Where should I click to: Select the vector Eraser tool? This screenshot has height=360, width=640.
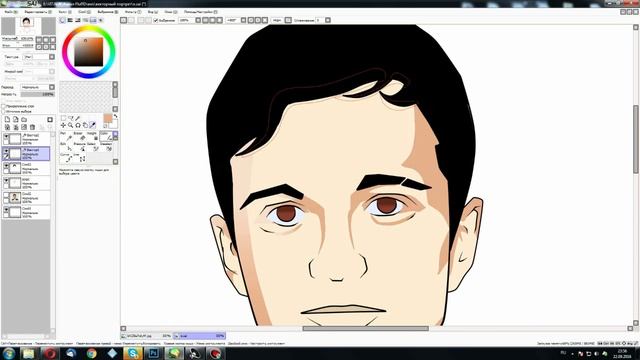[80, 137]
